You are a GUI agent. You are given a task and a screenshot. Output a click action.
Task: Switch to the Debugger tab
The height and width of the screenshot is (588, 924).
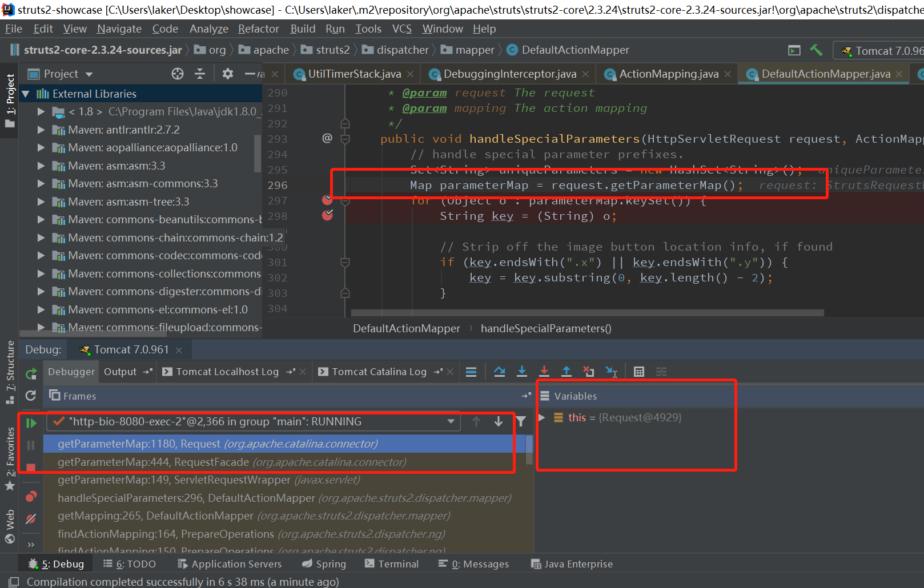point(71,372)
